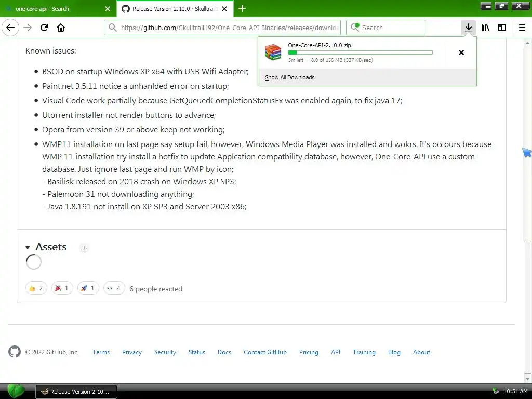Open the hamburger application menu

pos(522,28)
